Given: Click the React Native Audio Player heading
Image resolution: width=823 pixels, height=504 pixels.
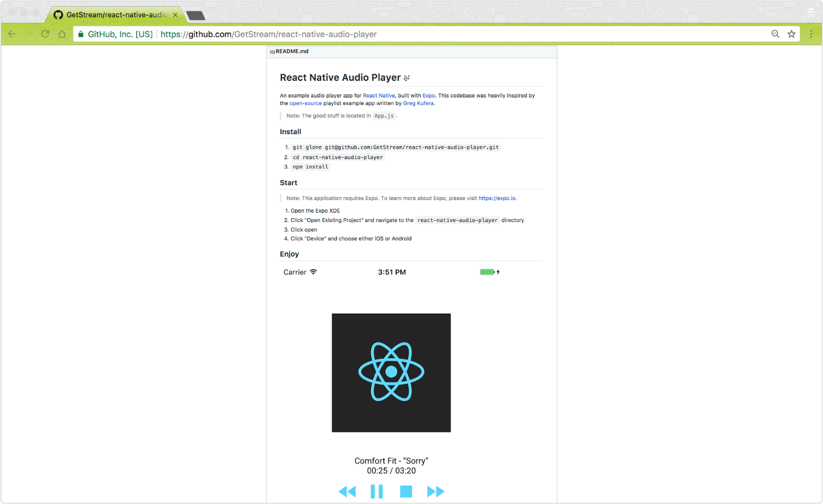Looking at the screenshot, I should click(340, 78).
